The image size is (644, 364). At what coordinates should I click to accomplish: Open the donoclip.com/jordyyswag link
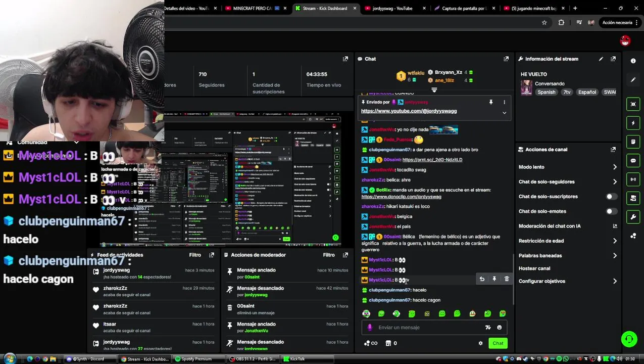coord(401,197)
